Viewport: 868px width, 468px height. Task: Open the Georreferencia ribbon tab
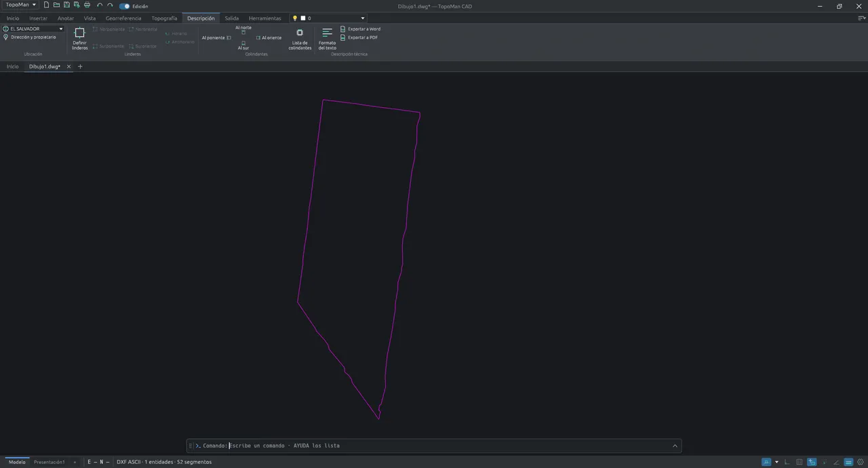click(x=123, y=18)
